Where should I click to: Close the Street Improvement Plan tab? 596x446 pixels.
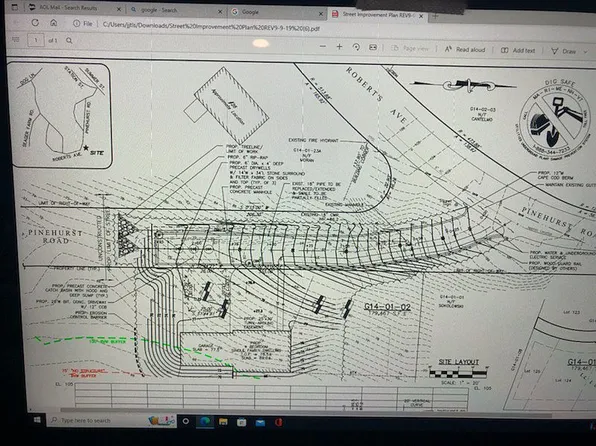(x=421, y=16)
